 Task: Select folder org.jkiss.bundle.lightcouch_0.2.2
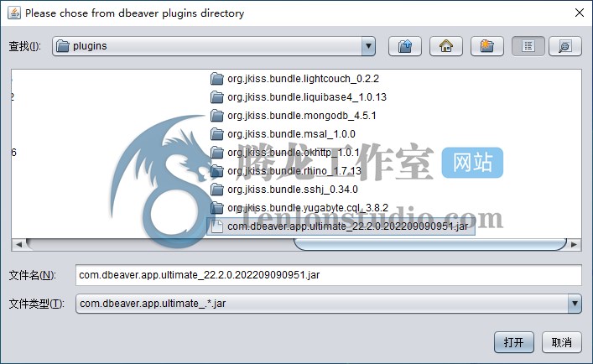(294, 79)
